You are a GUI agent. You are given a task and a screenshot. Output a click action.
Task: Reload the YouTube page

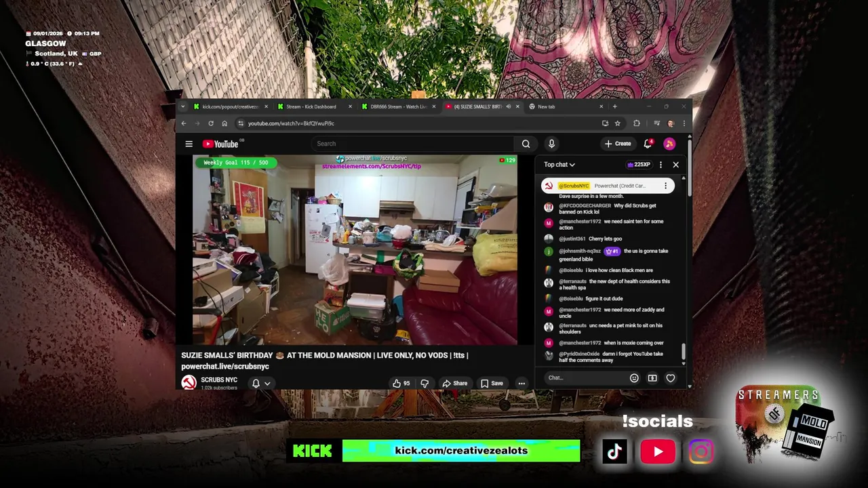point(211,123)
